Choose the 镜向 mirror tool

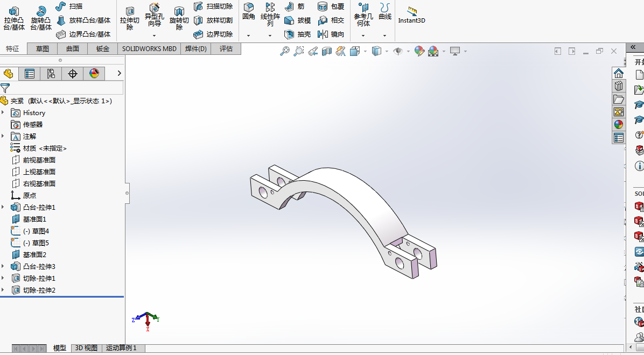tap(331, 34)
